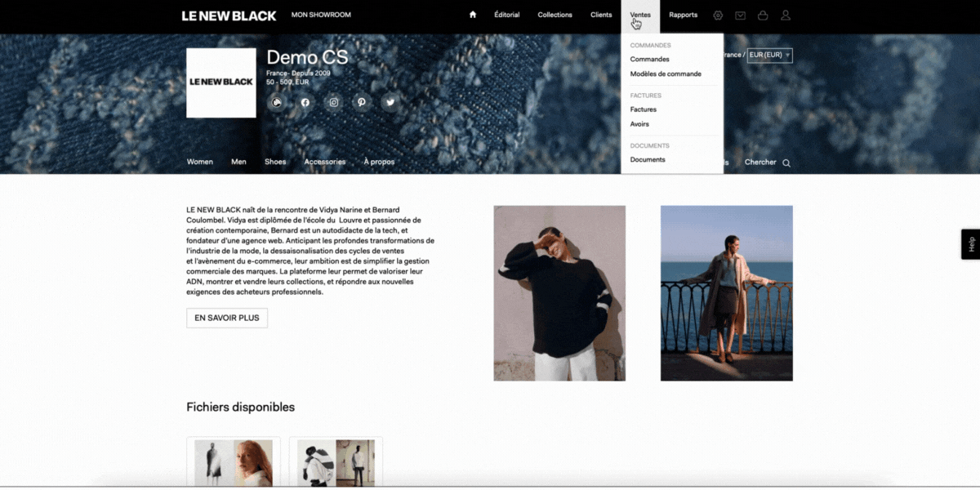The image size is (980, 490).
Task: Open the Clients menu
Action: click(601, 15)
